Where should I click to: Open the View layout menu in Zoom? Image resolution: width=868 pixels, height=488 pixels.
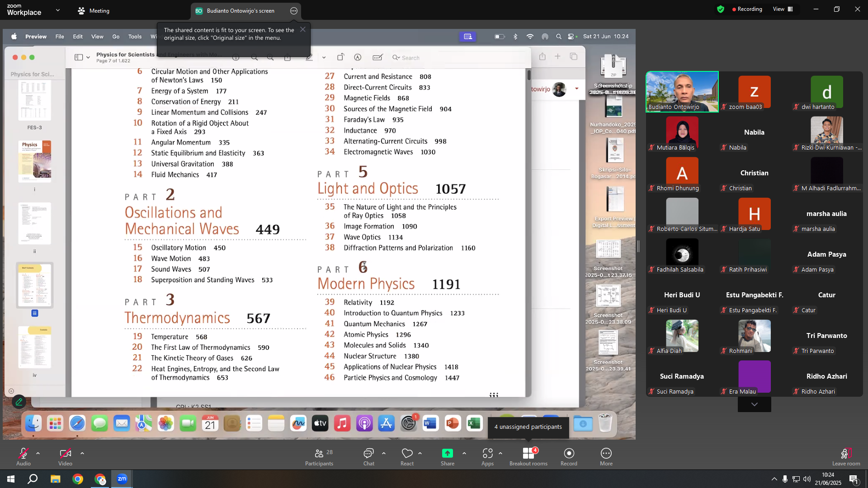tap(783, 9)
